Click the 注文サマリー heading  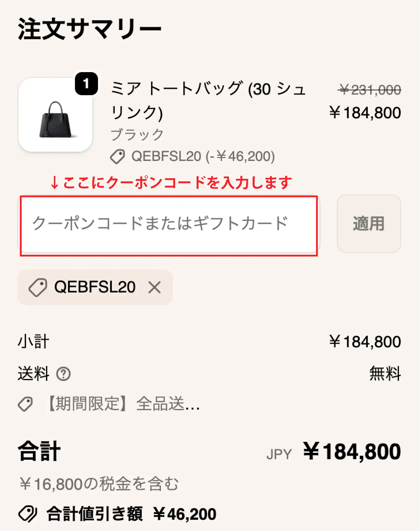[89, 29]
